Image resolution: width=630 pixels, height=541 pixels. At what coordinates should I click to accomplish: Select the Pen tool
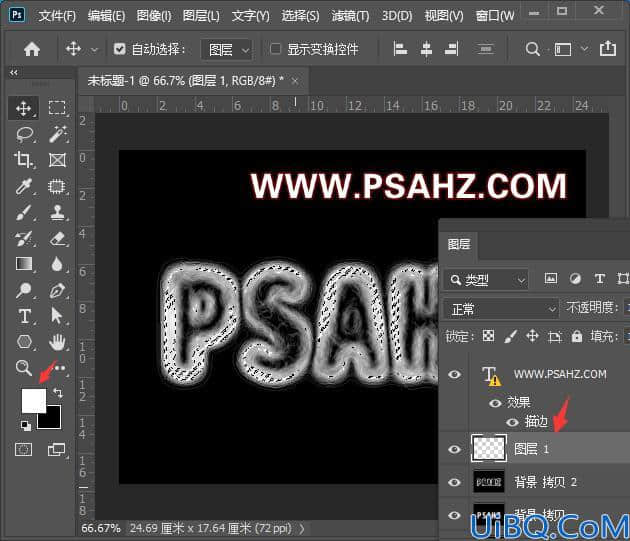57,290
